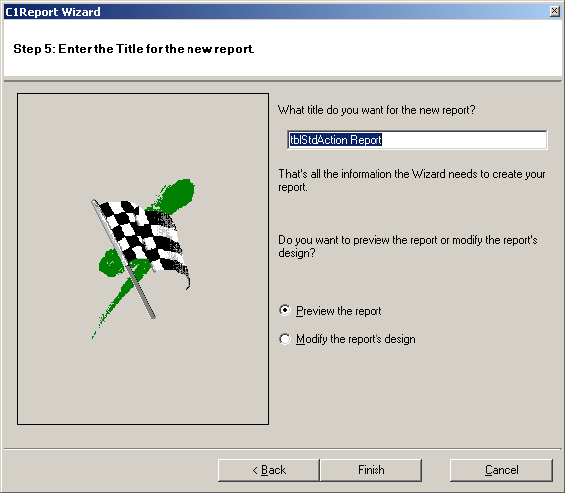
Task: Click the gray flag pole in the illustration
Action: (x=123, y=259)
